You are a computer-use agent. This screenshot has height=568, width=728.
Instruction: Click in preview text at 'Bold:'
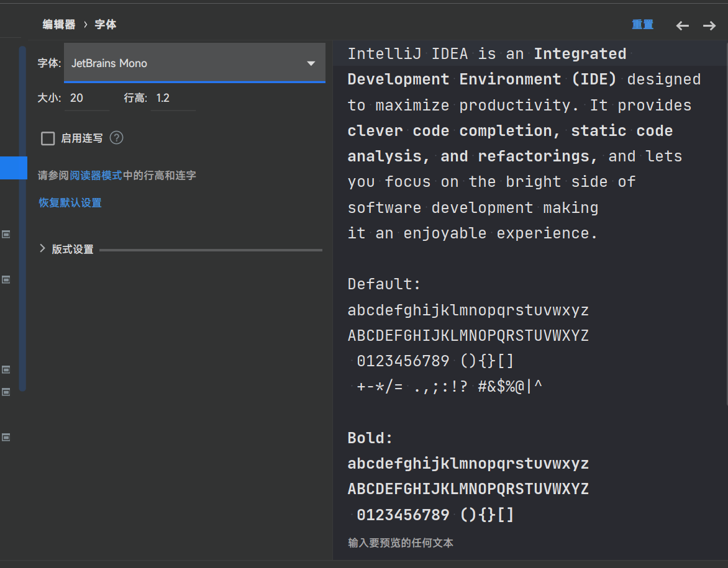(370, 438)
